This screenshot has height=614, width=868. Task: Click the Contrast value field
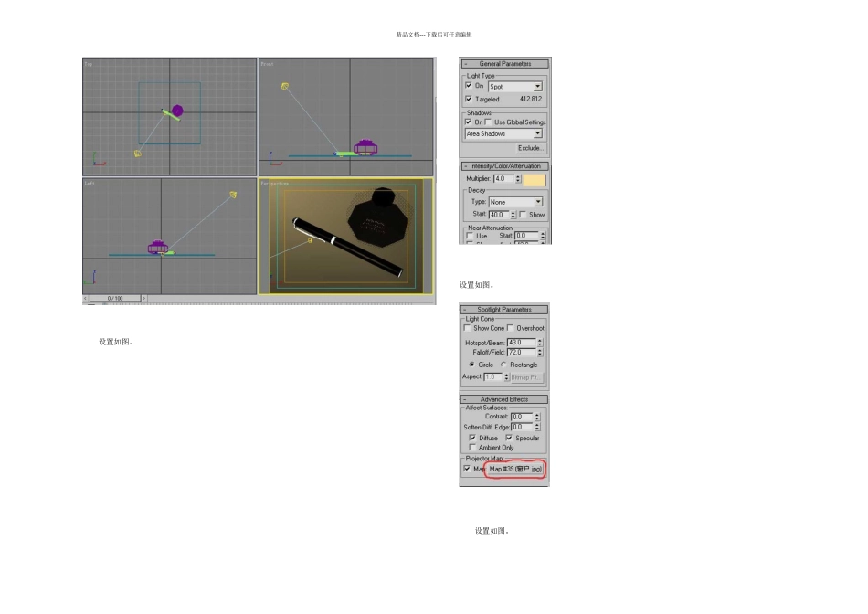522,417
